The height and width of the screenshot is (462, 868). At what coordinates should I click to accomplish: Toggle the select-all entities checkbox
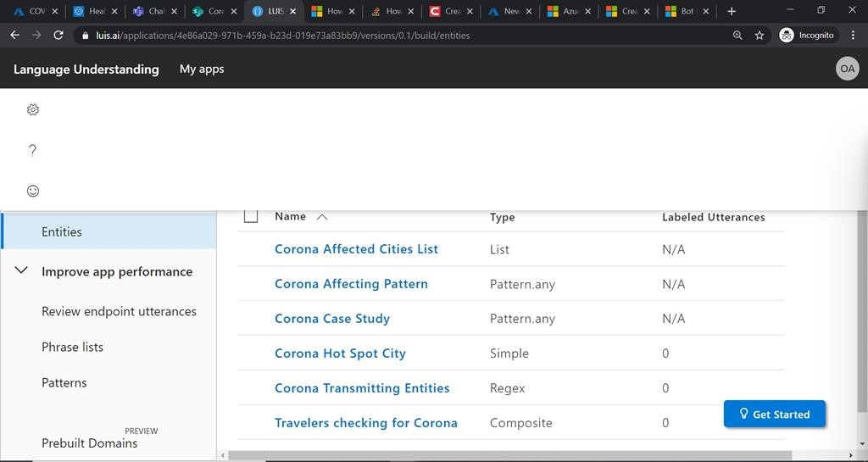click(x=251, y=216)
